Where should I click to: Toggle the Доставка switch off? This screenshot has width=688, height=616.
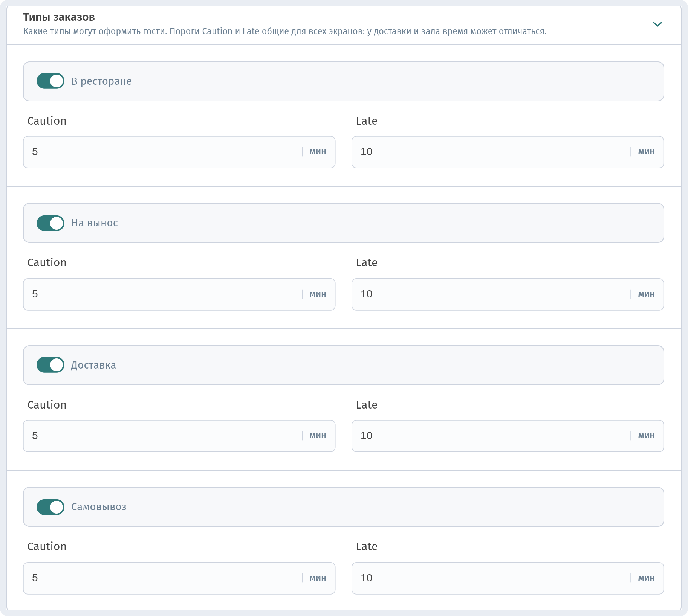50,365
